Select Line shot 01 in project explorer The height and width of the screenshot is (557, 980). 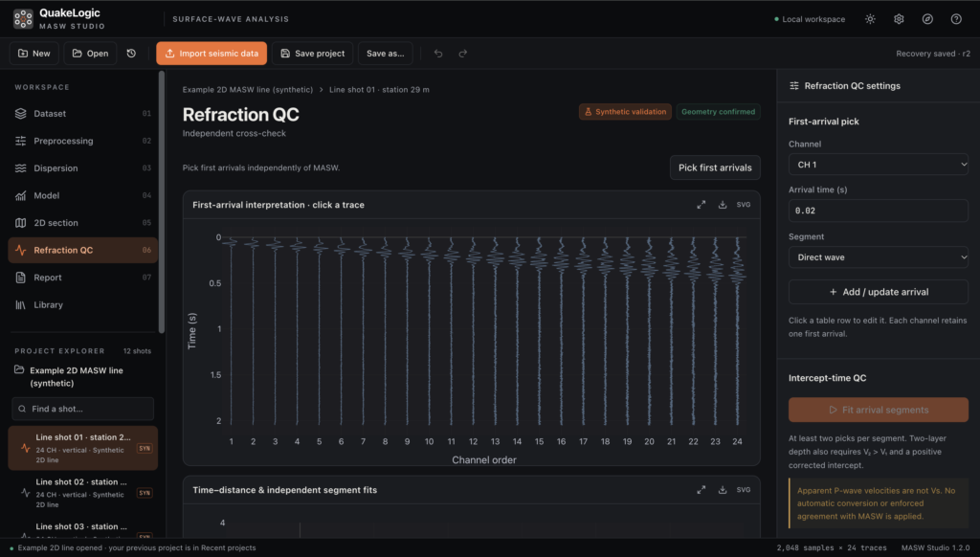(x=83, y=448)
